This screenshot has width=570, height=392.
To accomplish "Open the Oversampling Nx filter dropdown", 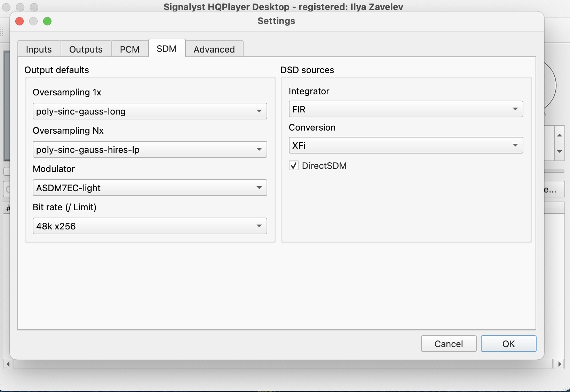I will pos(150,149).
